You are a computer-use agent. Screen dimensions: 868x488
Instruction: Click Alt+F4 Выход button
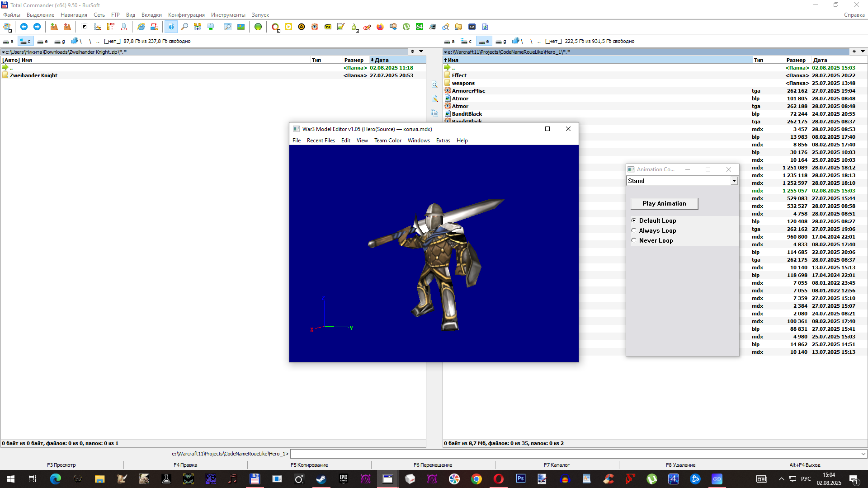click(x=805, y=465)
